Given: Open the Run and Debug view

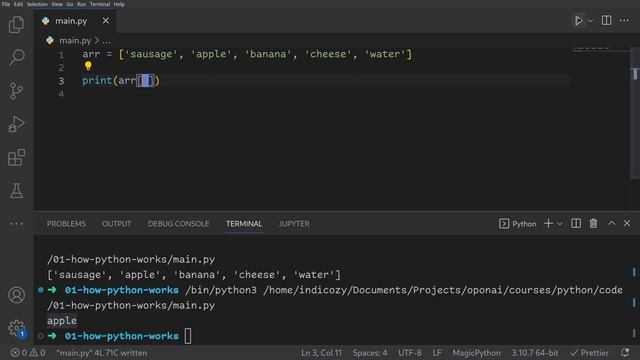Looking at the screenshot, I should click(16, 124).
